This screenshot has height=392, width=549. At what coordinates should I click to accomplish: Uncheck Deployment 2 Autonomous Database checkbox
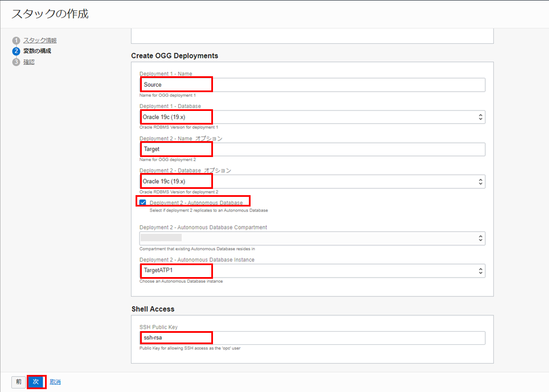tap(142, 202)
